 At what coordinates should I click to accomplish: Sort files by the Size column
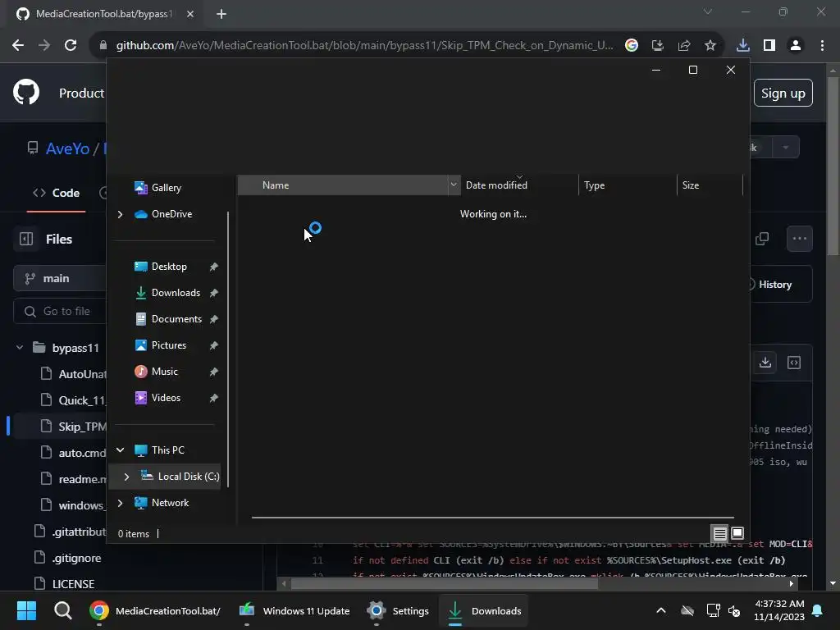[x=710, y=185]
